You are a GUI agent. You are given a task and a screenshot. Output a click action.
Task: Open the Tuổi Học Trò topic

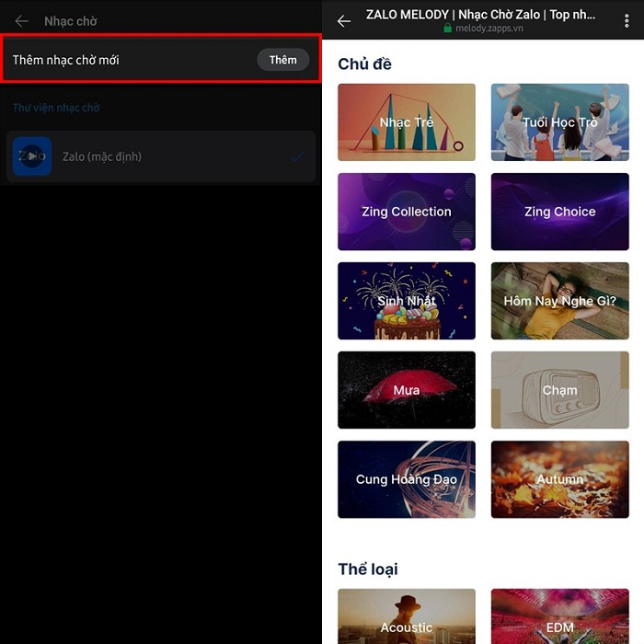(559, 122)
